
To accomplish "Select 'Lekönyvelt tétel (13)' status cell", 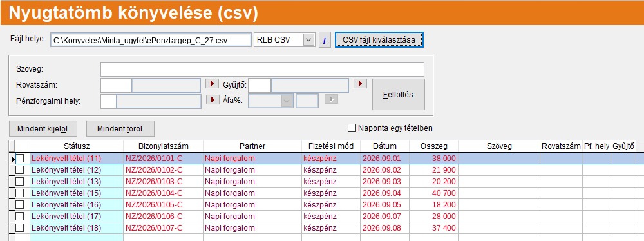I will pyautogui.click(x=77, y=181).
